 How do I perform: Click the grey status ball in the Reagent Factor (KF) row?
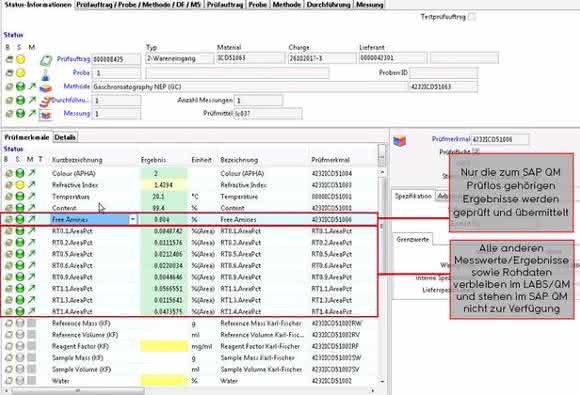point(20,346)
